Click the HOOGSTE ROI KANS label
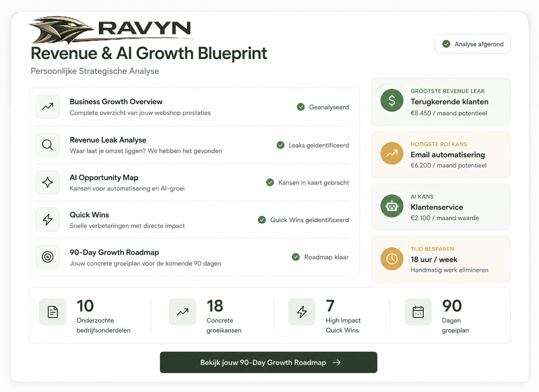This screenshot has width=539, height=392. pos(439,144)
